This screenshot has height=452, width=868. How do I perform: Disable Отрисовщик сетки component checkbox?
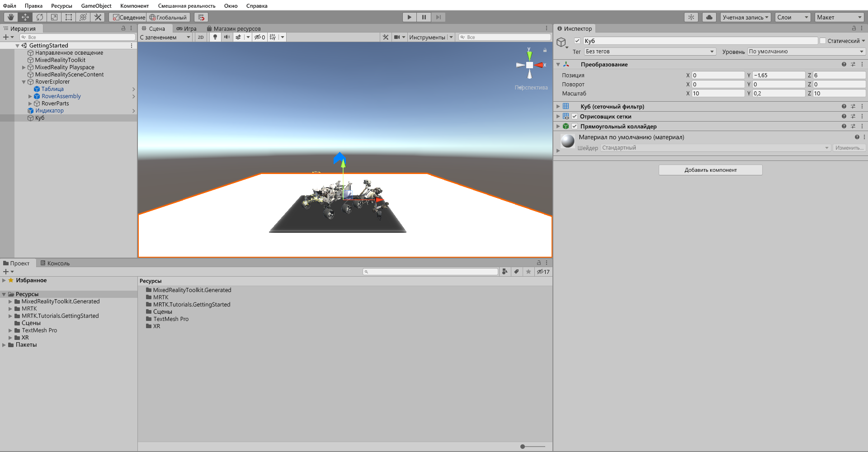(575, 116)
